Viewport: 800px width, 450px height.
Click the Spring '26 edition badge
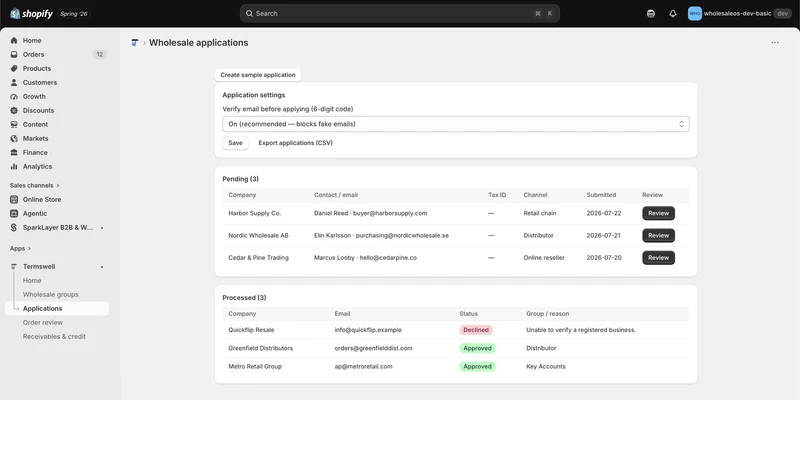[x=73, y=14]
